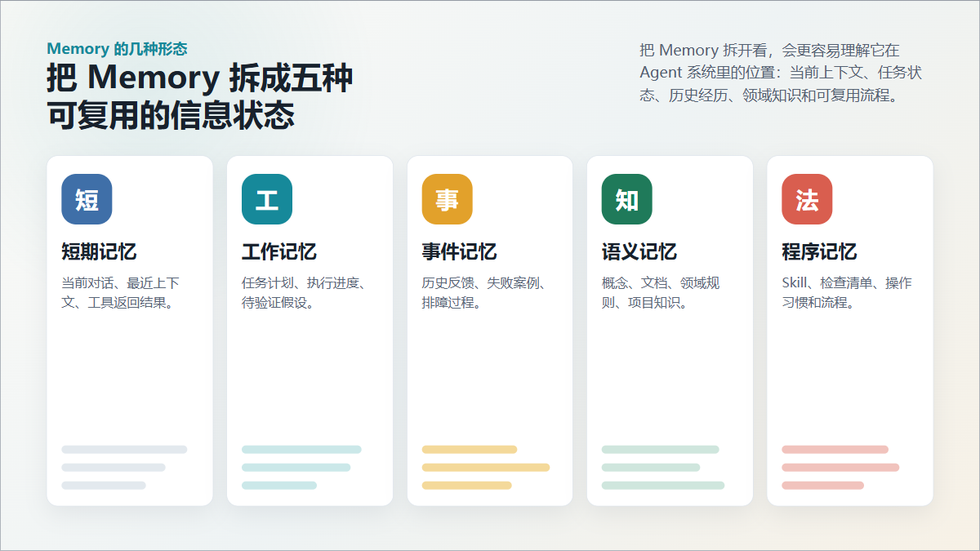Click the text 概念、文档、领域规则、项目知识。

[661, 293]
